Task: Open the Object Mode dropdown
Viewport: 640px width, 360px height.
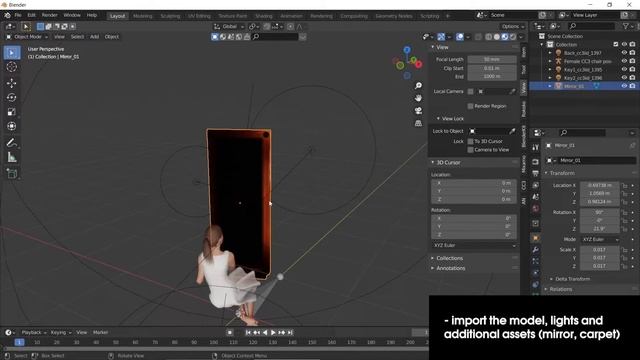Action: point(27,37)
